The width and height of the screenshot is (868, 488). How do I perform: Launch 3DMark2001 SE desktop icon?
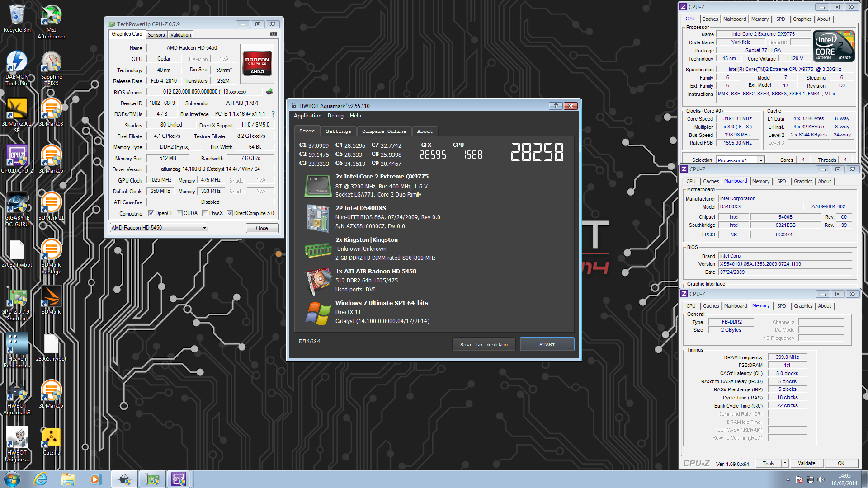[17, 115]
